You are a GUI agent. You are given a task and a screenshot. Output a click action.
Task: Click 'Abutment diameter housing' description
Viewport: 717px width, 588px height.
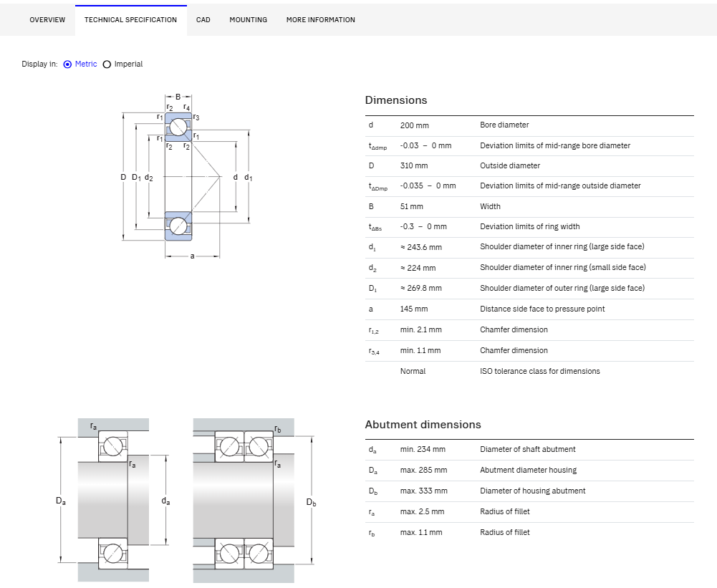[528, 470]
